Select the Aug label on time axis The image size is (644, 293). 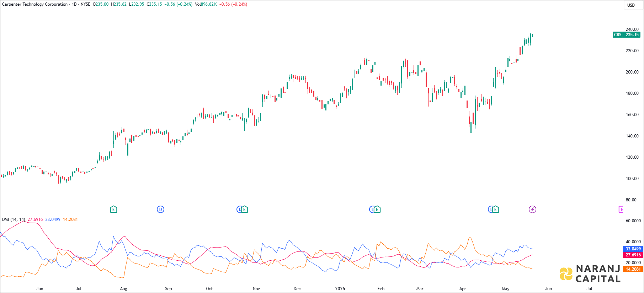click(123, 289)
